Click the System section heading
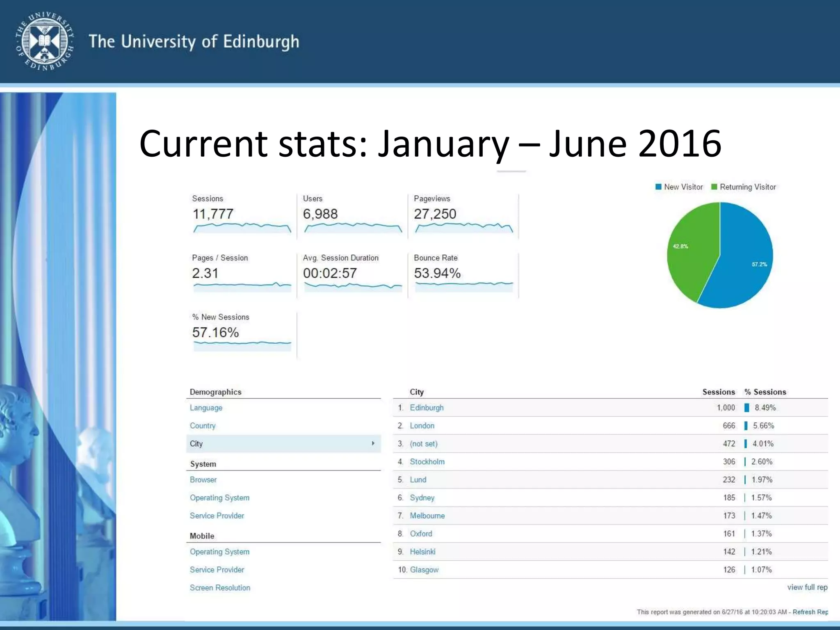This screenshot has height=630, width=840. pyautogui.click(x=203, y=464)
